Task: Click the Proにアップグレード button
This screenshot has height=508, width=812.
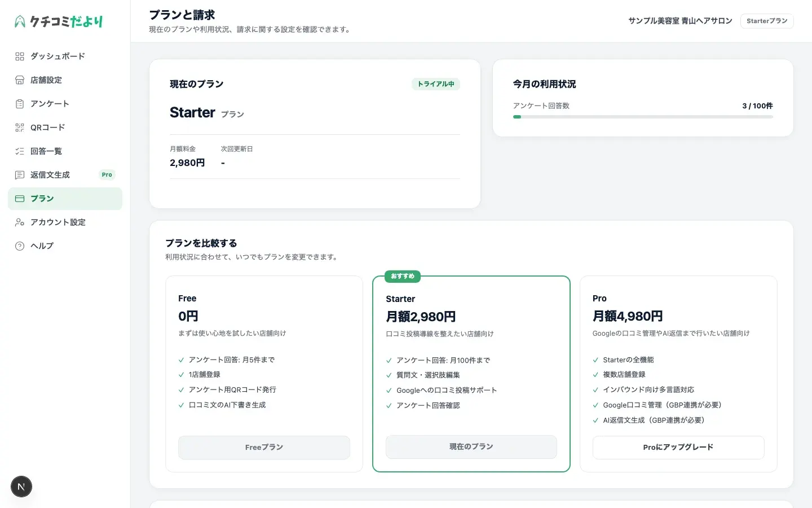Action: (x=678, y=447)
